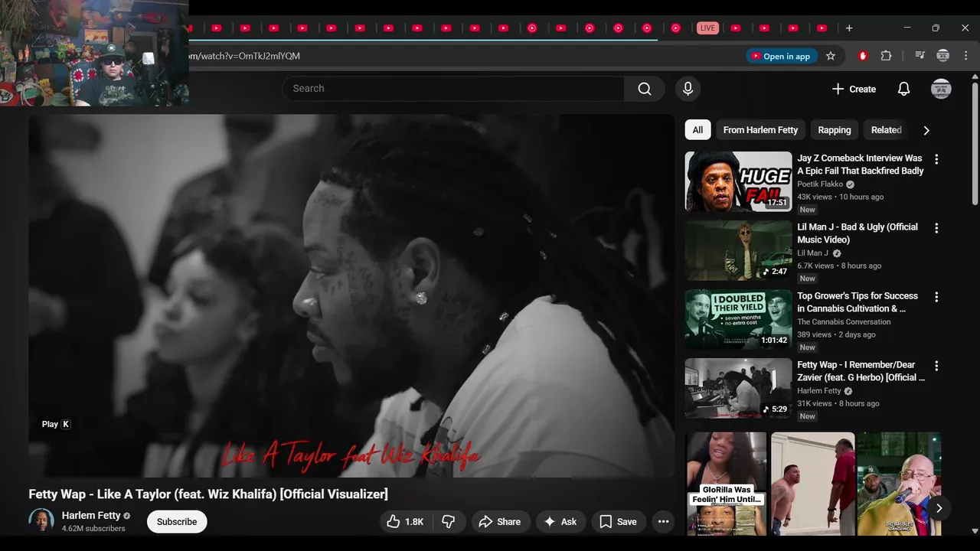The image size is (980, 551).
Task: Open Jay Z Comeback Interview video title
Action: click(861, 165)
